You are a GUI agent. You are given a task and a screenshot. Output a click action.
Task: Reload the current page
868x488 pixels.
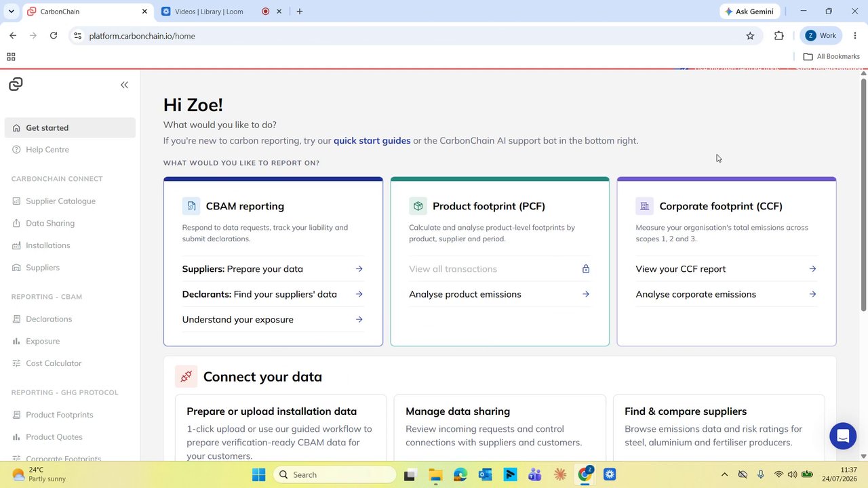[54, 36]
